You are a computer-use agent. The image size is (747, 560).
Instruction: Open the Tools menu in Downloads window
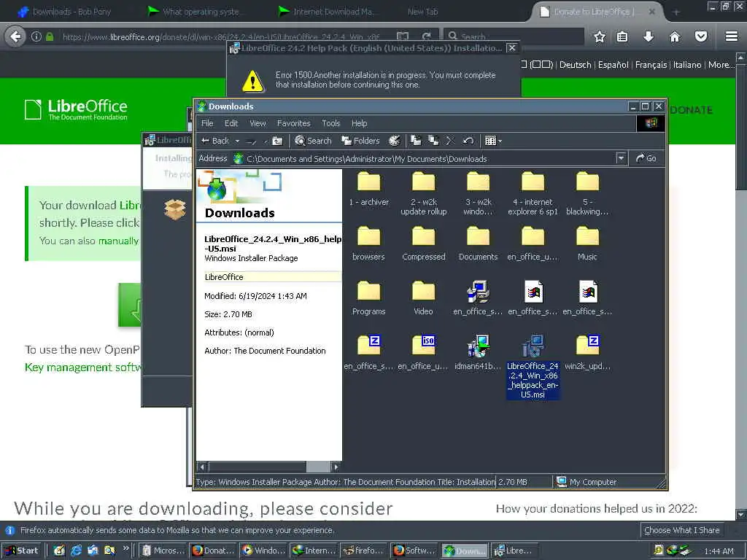pos(330,123)
